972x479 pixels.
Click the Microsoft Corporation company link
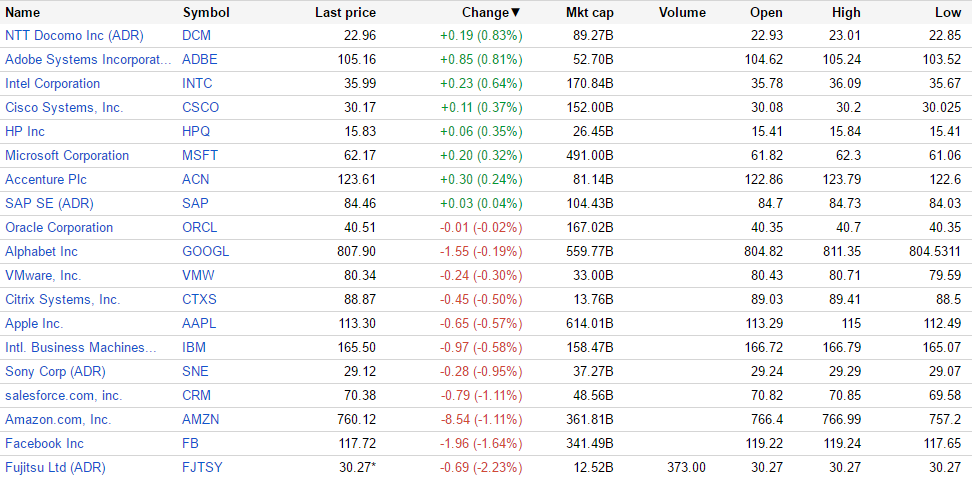click(67, 155)
